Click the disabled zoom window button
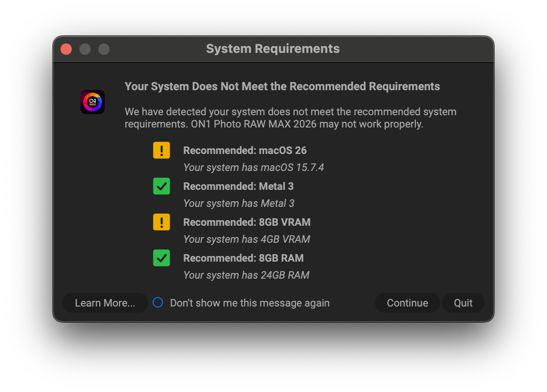547x392 pixels. [104, 49]
